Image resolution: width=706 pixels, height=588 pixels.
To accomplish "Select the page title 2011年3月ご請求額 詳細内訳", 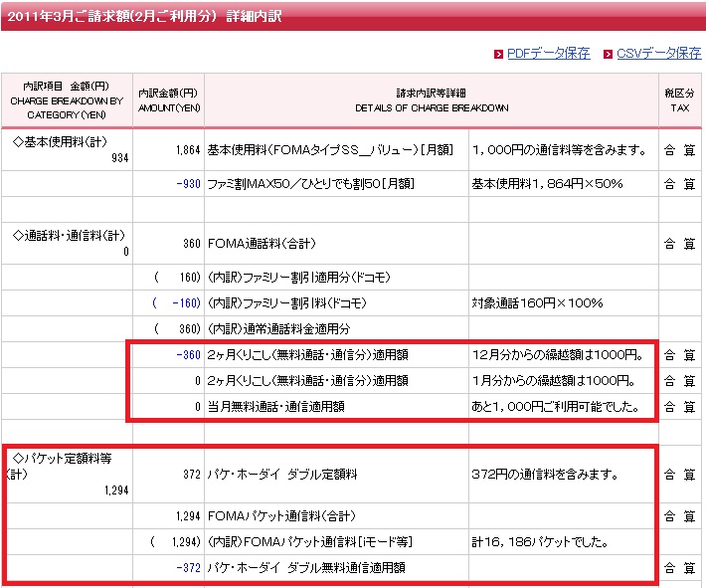I will point(144,16).
